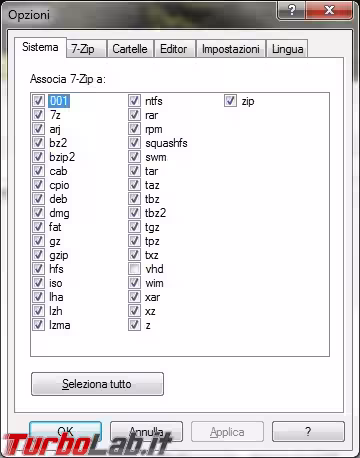360x458 pixels.
Task: Toggle the tgz checkbox
Action: [134, 227]
